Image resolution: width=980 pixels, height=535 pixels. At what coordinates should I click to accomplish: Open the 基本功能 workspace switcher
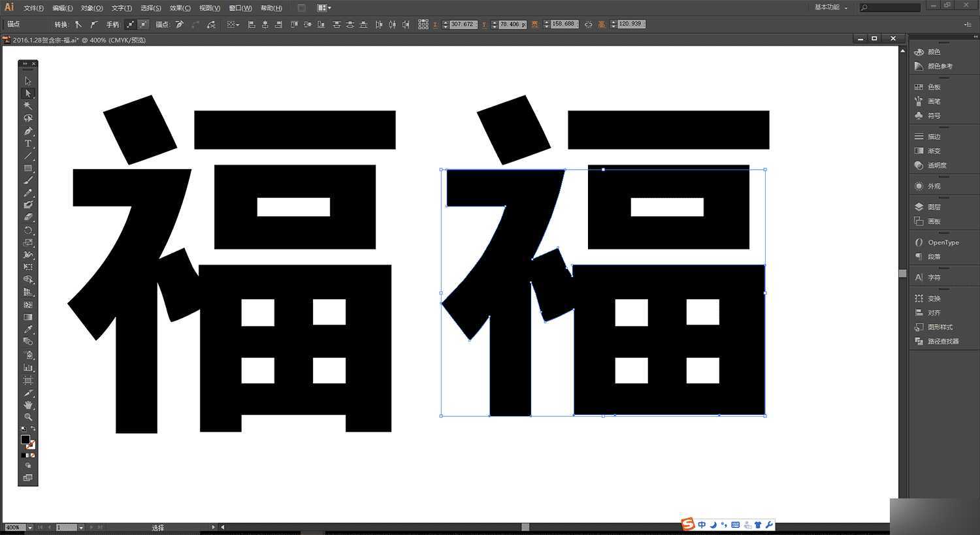[x=828, y=7]
